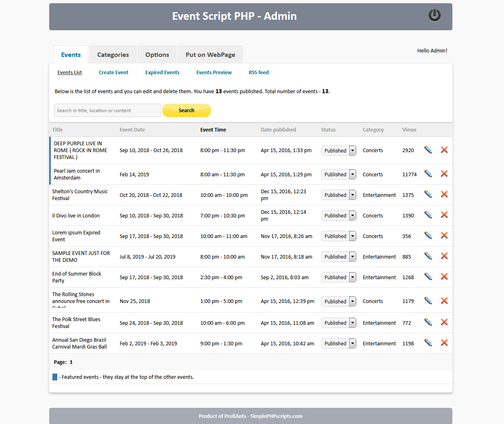Open the Published dropdown for End of Summer Block Party

pyautogui.click(x=339, y=277)
